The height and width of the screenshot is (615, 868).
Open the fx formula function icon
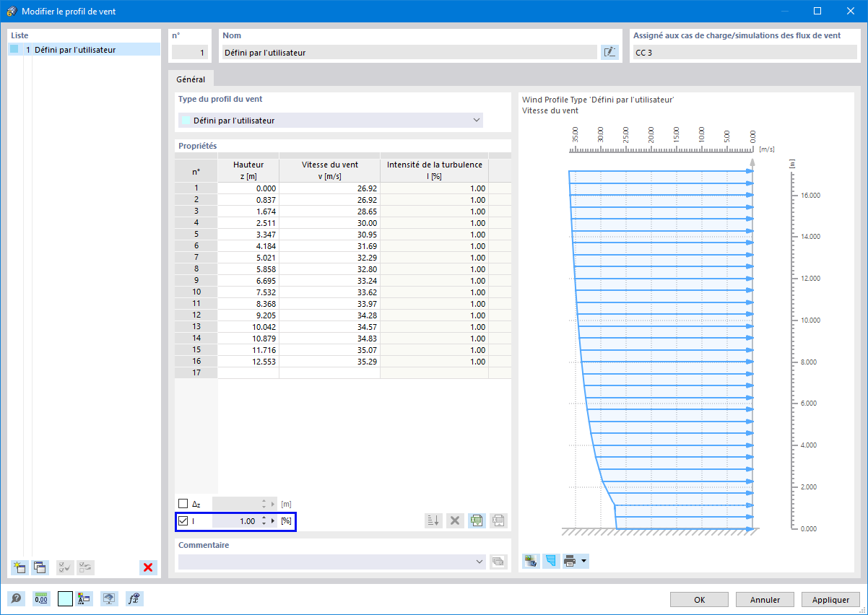point(134,598)
